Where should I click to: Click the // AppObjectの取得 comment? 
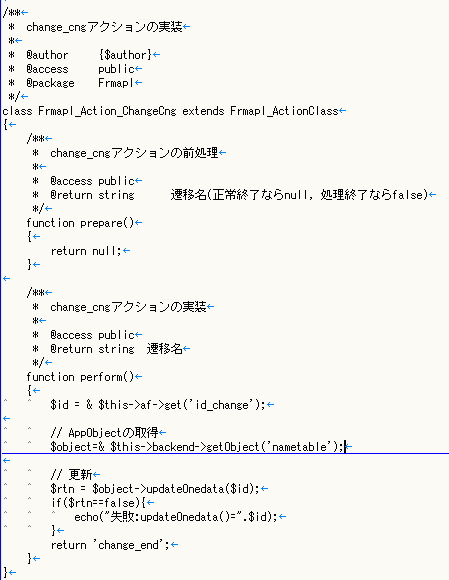(x=104, y=433)
